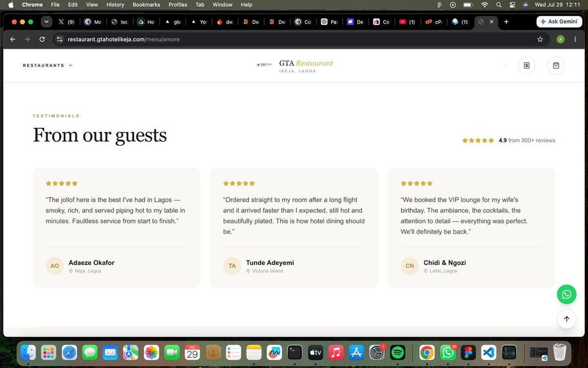Viewport: 588px width, 368px height.
Task: Click the AO avatar initials
Action: click(54, 266)
